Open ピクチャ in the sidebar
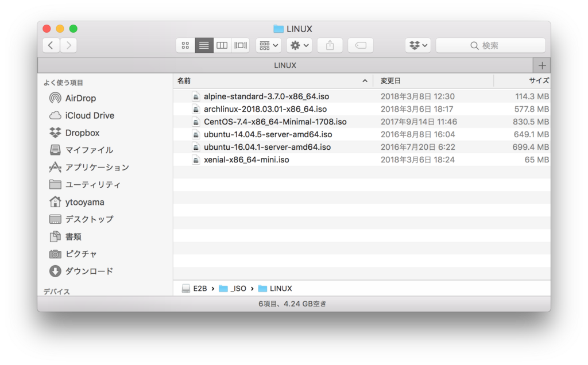Image resolution: width=588 pixels, height=365 pixels. click(x=73, y=254)
